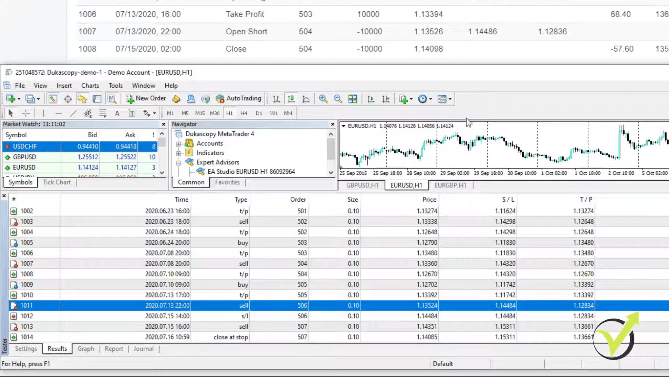Open the File menu
Viewport: 669px width, 377px height.
[20, 85]
